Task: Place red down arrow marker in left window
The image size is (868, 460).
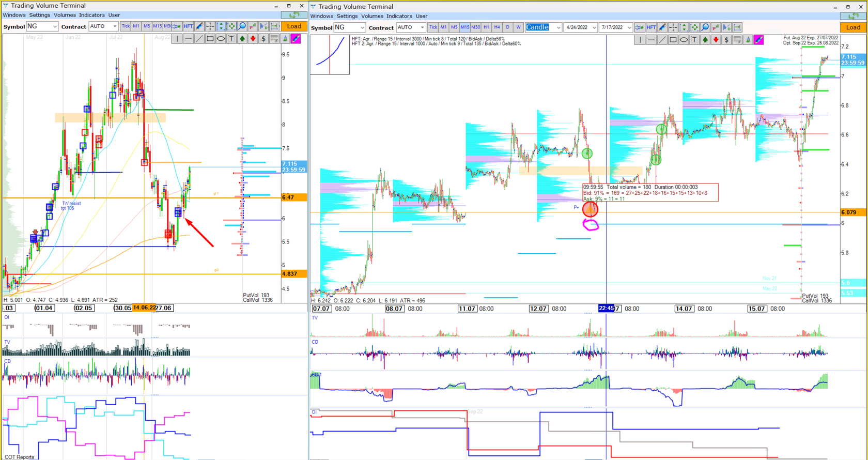Action: pyautogui.click(x=253, y=39)
